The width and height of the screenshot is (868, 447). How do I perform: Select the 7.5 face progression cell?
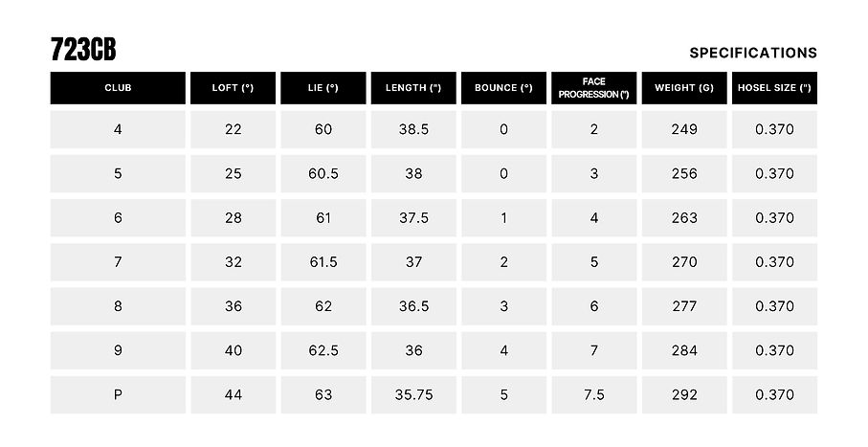[x=594, y=395]
